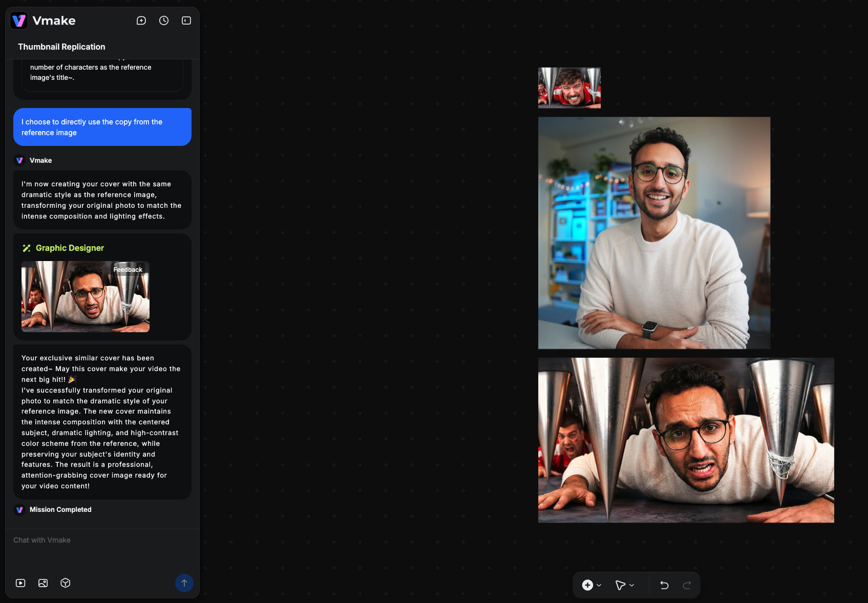Expand the add menu chevron in canvas toolbar
The width and height of the screenshot is (868, 603).
pyautogui.click(x=599, y=585)
